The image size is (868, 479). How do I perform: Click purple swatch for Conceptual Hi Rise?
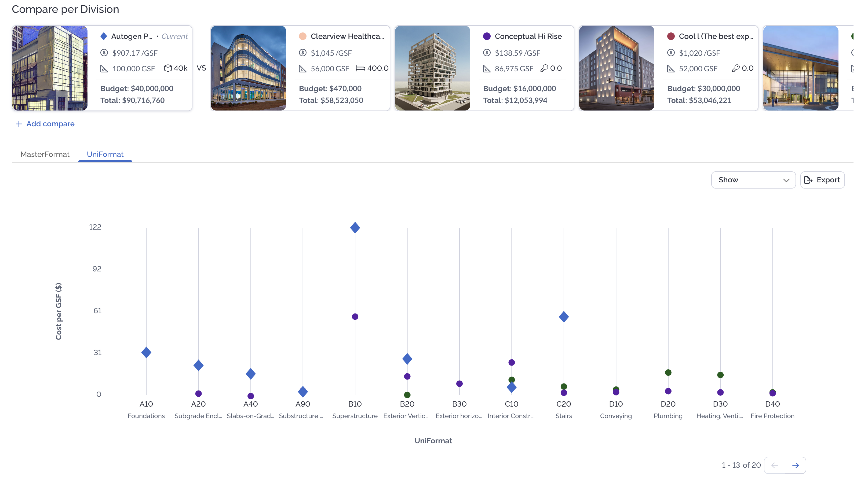[487, 36]
